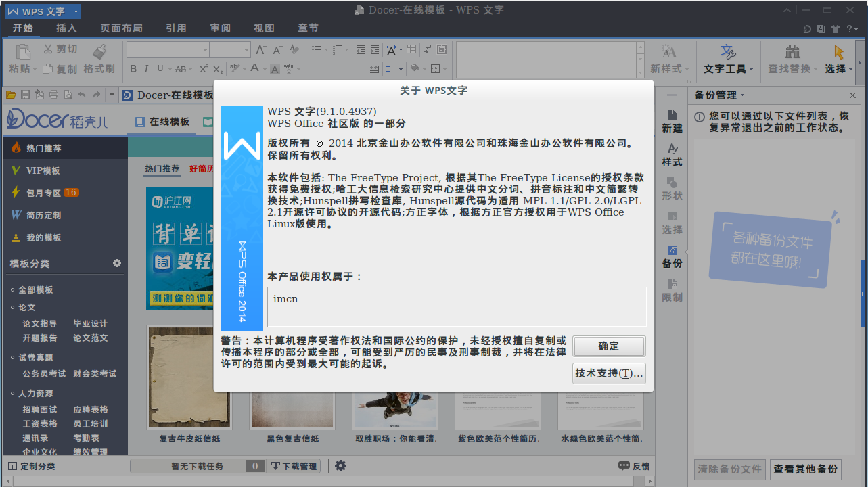Go to the 视图 ribbon tab
The height and width of the screenshot is (487, 868).
click(264, 28)
